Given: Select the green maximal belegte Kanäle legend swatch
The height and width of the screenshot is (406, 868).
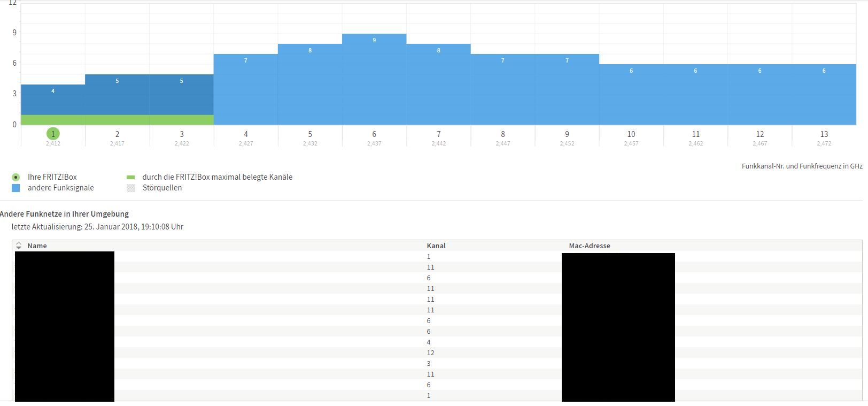Looking at the screenshot, I should [131, 177].
